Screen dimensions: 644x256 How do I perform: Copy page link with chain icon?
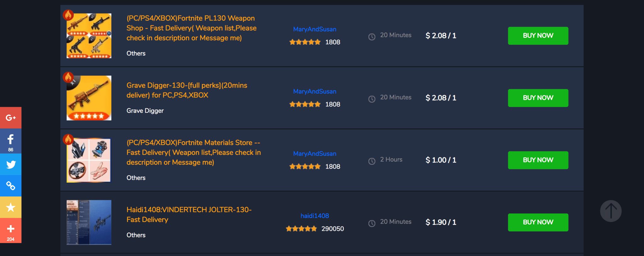click(x=11, y=186)
